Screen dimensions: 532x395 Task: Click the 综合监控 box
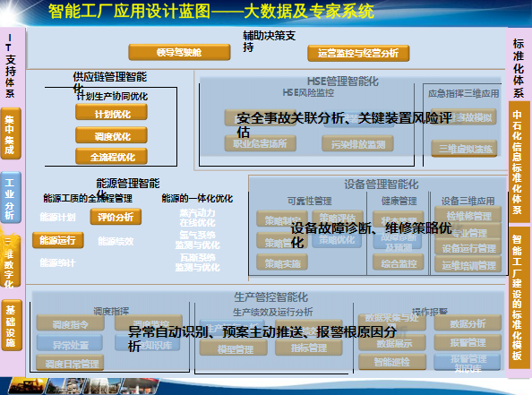pyautogui.click(x=399, y=262)
